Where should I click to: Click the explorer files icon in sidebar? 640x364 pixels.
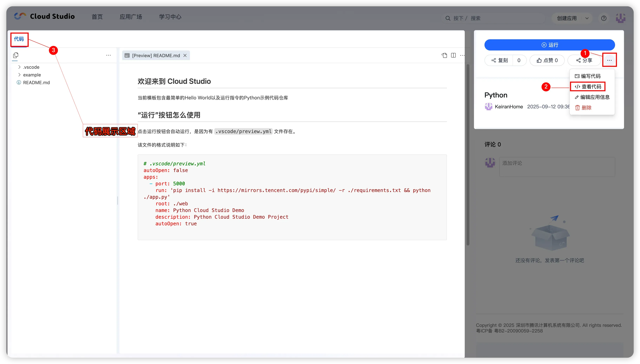click(15, 55)
